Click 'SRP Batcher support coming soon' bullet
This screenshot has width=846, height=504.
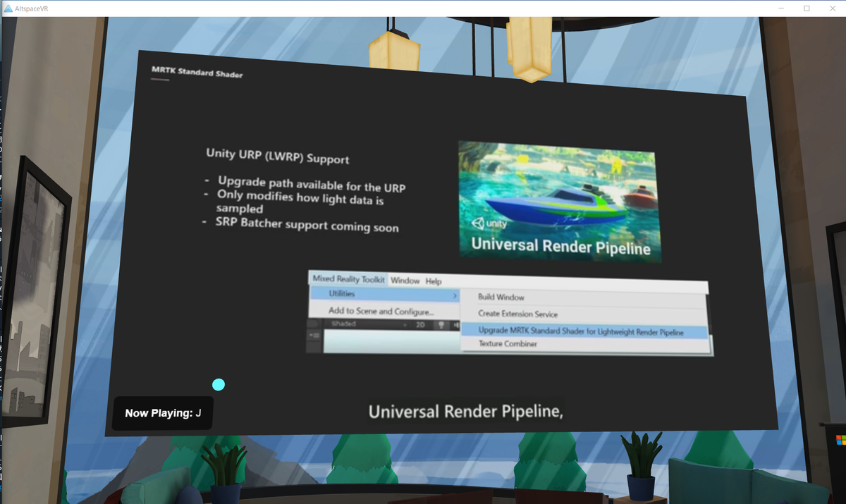point(307,226)
